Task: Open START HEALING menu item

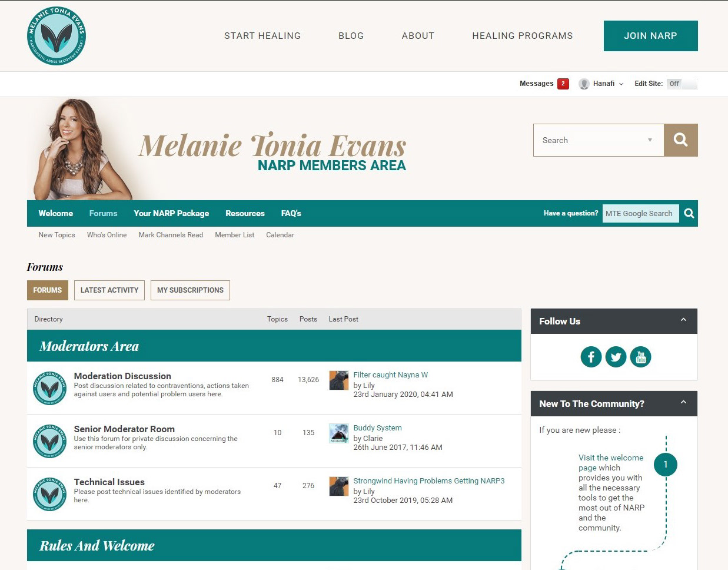Action: pyautogui.click(x=262, y=36)
